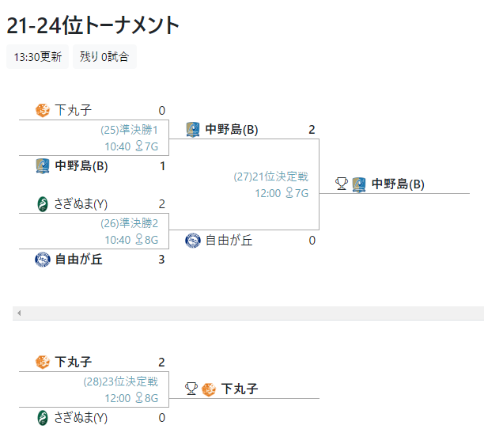Click the horizontal scrollbar track
The height and width of the screenshot is (448, 484).
pyautogui.click(x=248, y=313)
